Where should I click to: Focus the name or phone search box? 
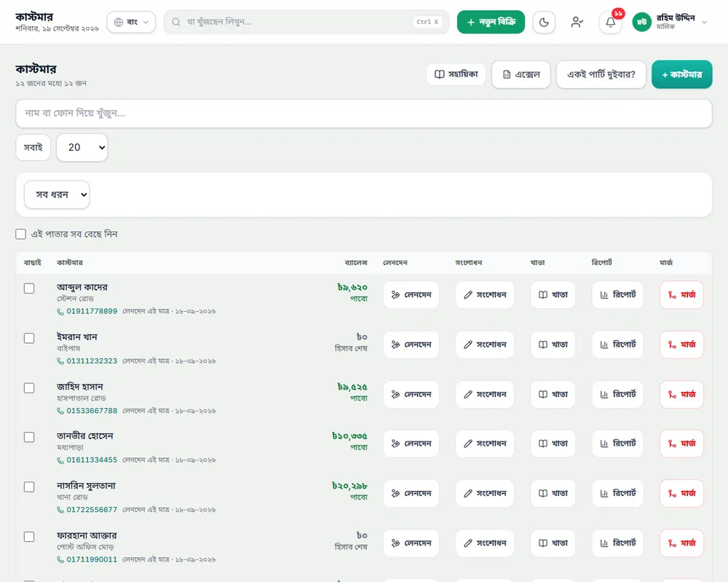363,114
